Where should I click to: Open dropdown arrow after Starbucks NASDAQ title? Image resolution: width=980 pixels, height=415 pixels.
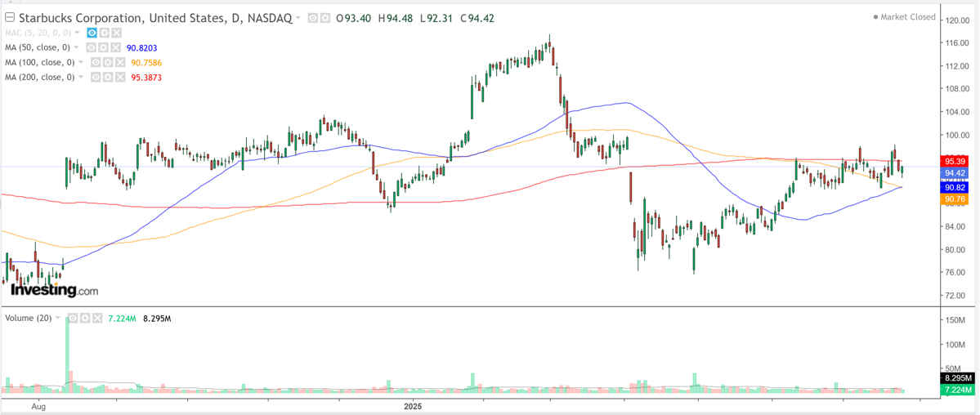click(x=298, y=17)
